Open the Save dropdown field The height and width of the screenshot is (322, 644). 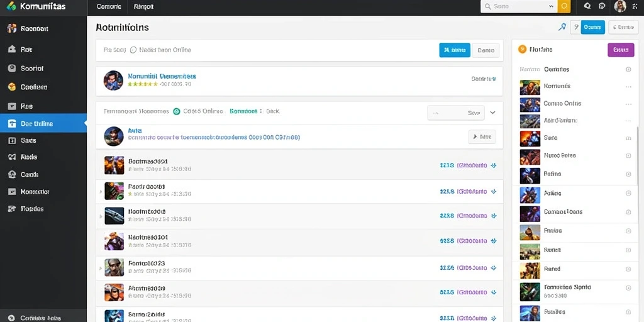click(456, 113)
